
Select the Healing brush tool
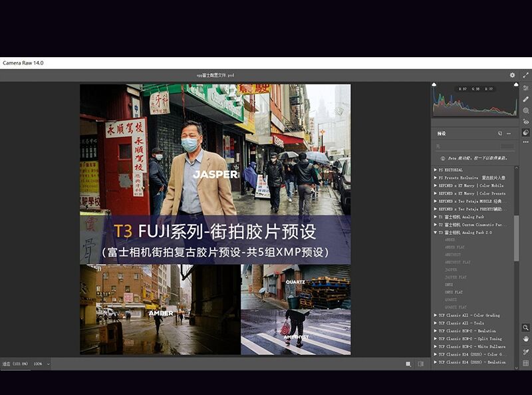tap(525, 99)
